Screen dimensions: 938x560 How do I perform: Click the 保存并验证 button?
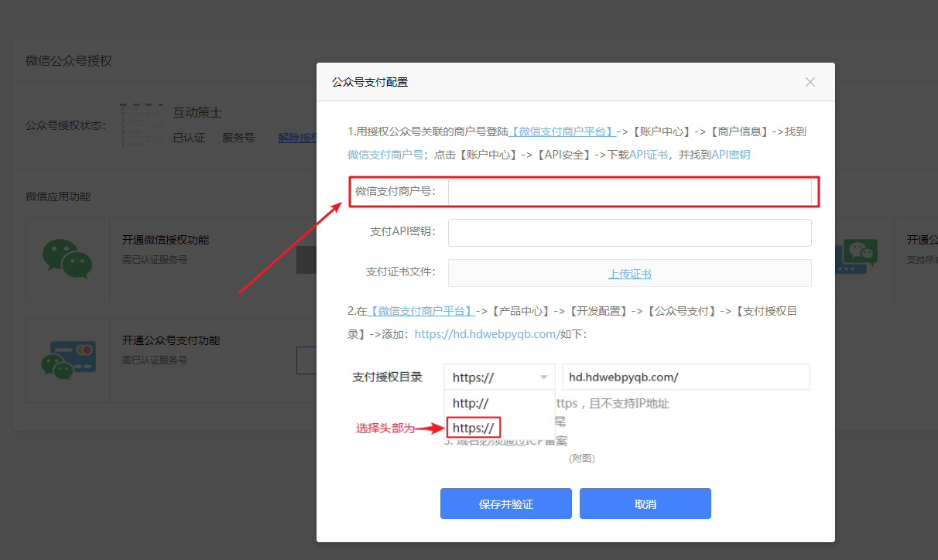click(506, 504)
